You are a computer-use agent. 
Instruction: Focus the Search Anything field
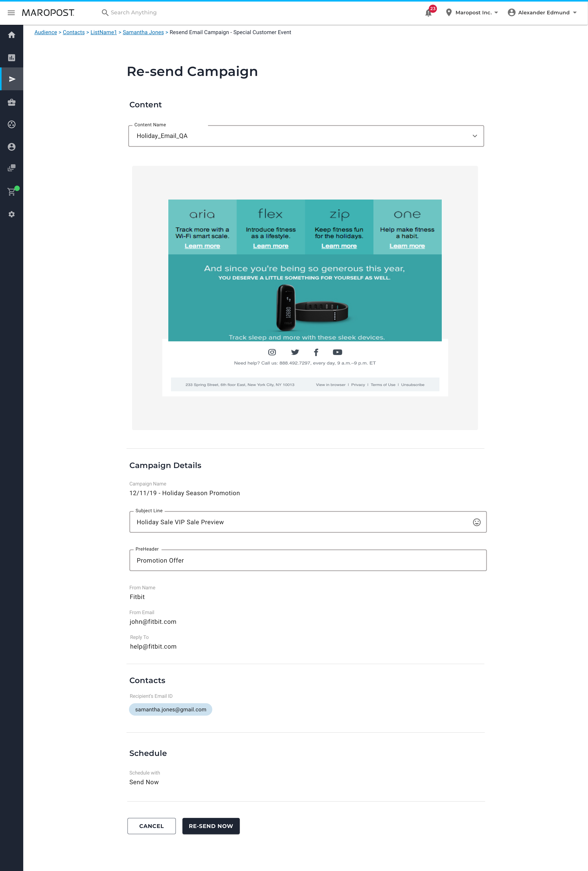tap(133, 13)
